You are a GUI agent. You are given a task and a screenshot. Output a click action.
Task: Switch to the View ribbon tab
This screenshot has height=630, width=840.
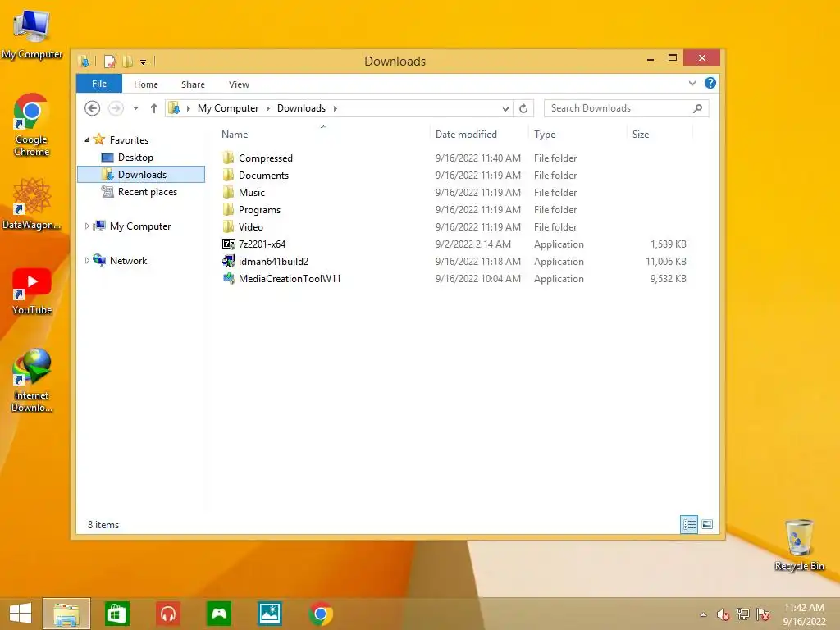click(x=239, y=84)
